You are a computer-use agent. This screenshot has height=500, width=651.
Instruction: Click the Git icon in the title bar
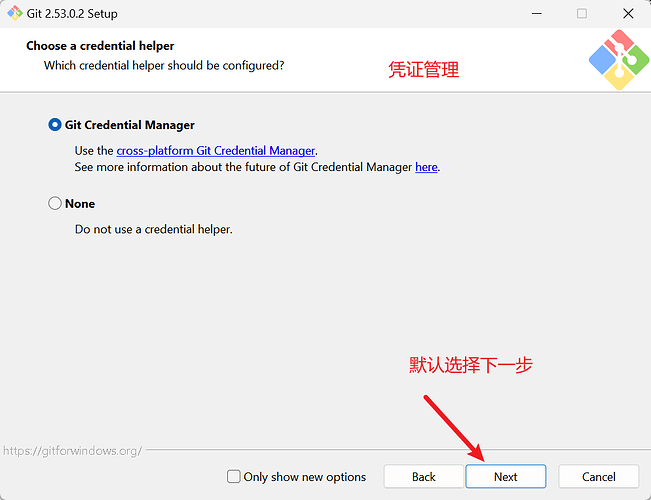[15, 13]
